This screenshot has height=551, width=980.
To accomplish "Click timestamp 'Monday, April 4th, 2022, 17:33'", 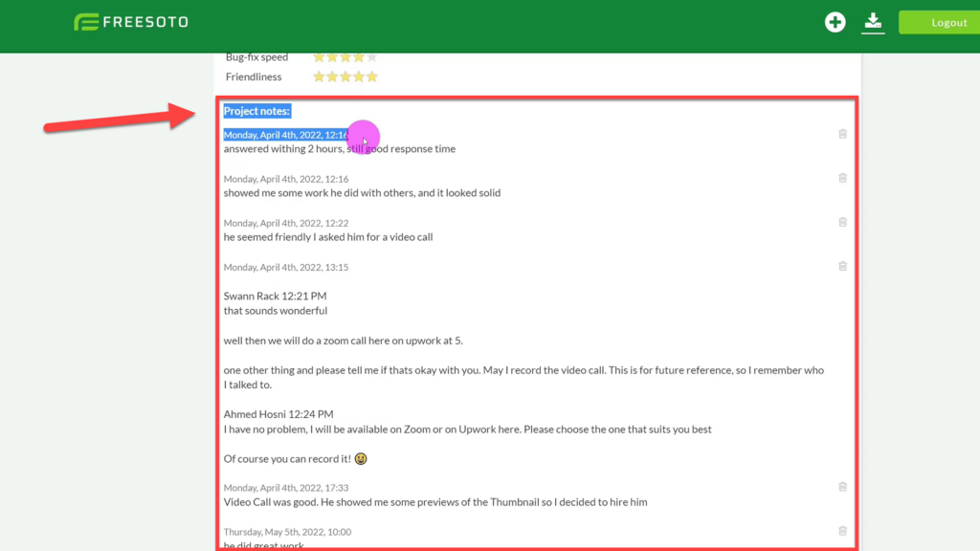I will click(286, 488).
